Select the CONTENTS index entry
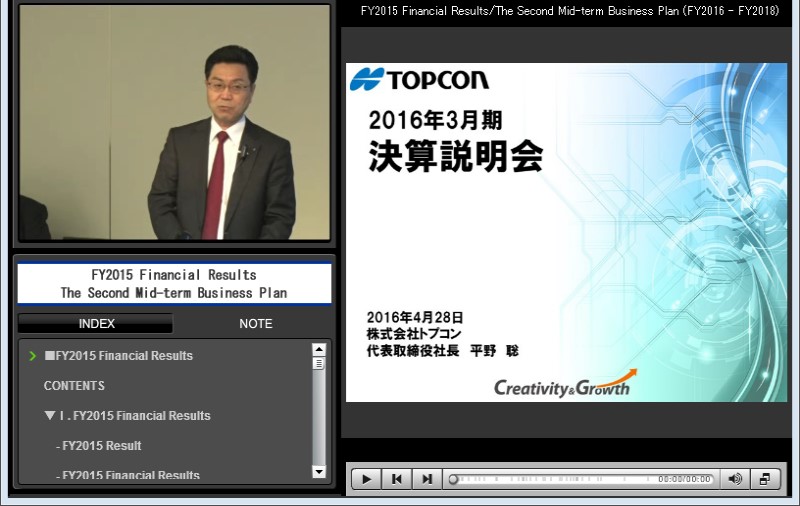 click(x=74, y=386)
